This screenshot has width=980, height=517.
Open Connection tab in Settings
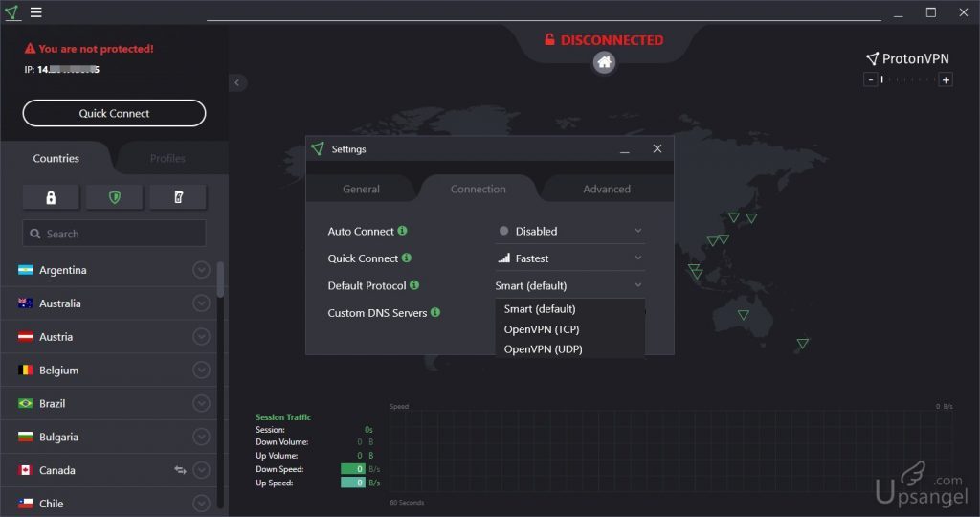pyautogui.click(x=479, y=189)
